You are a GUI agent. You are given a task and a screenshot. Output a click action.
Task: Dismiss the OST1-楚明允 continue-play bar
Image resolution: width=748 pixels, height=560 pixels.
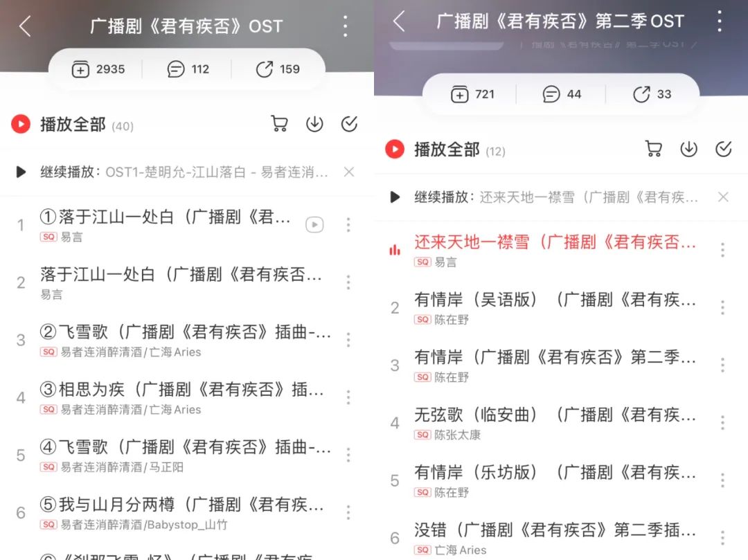tap(349, 172)
